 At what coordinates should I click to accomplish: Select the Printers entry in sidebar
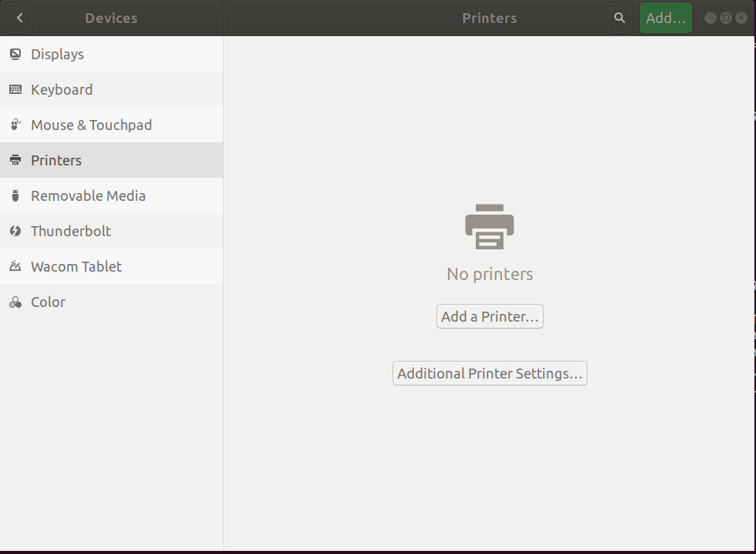click(56, 160)
